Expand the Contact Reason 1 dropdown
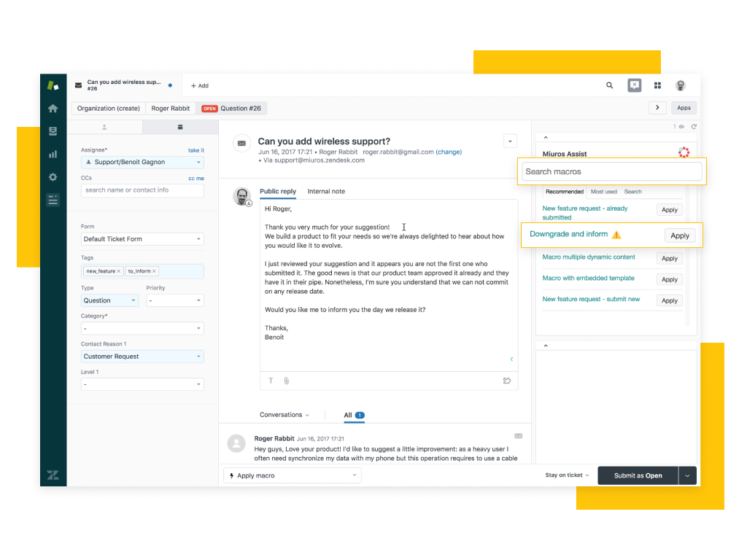Screen dimensions: 747x560 pyautogui.click(x=142, y=357)
